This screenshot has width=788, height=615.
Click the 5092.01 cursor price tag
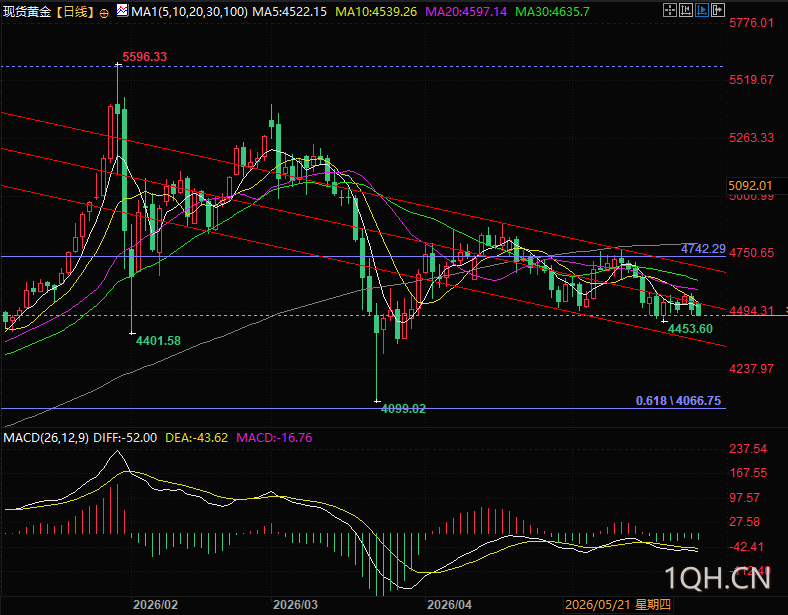(756, 186)
